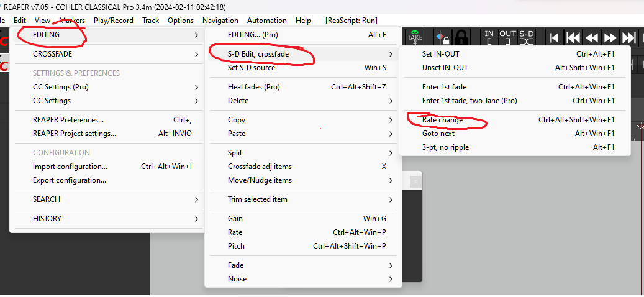This screenshot has width=644, height=297.
Task: Click the S-D crossfade toolbar icon
Action: point(526,37)
